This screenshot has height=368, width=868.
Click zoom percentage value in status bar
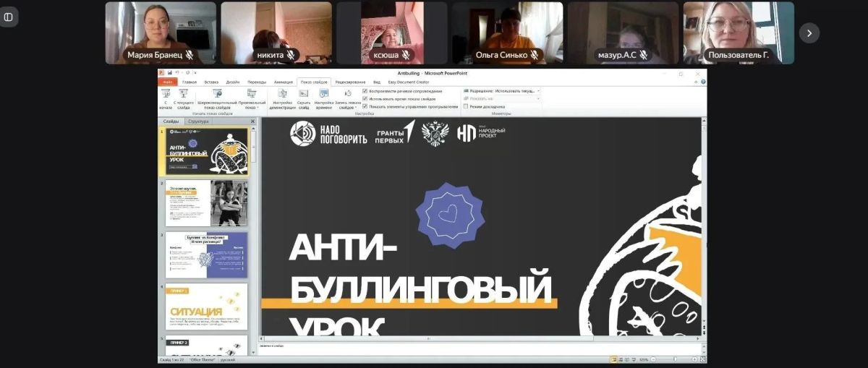coord(644,359)
